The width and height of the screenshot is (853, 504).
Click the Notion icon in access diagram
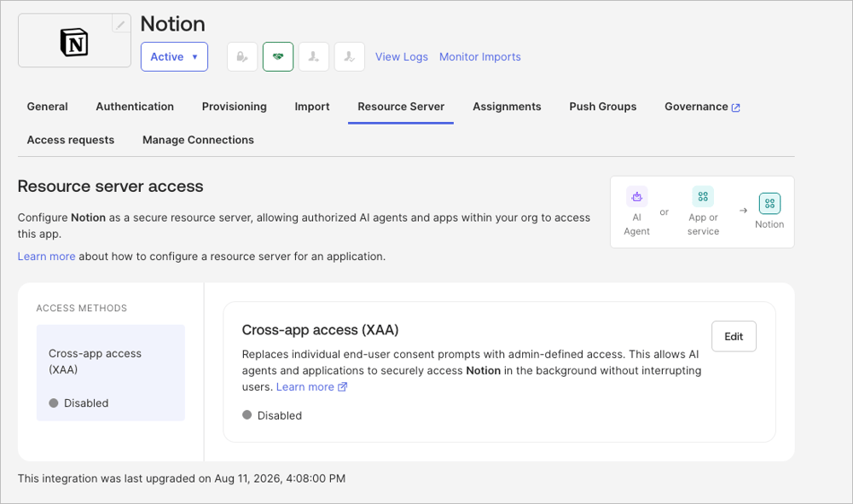tap(769, 203)
